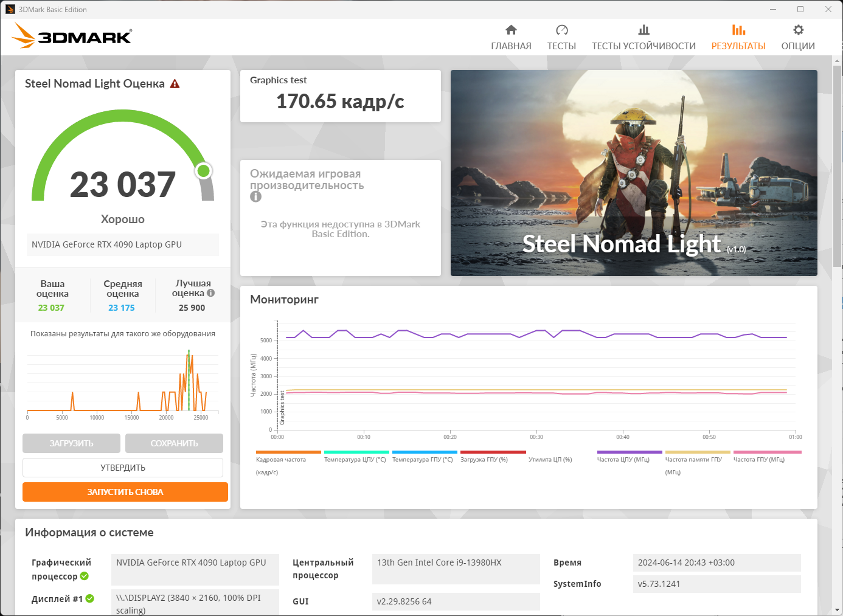Click the GPU name field in system information
The image size is (843, 616).
coord(195,569)
